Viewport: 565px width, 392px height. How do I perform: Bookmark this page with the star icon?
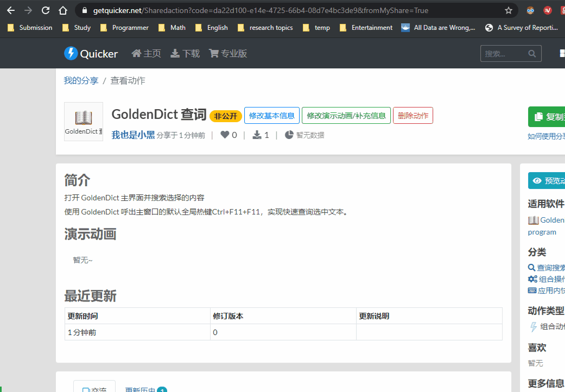[x=508, y=10]
